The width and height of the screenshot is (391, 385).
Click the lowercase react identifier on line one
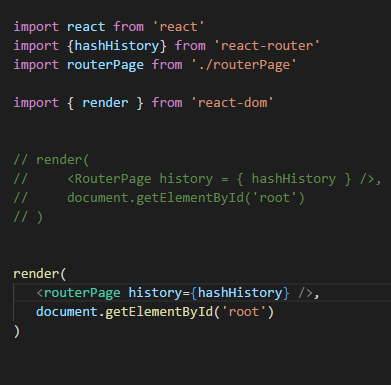tap(86, 27)
